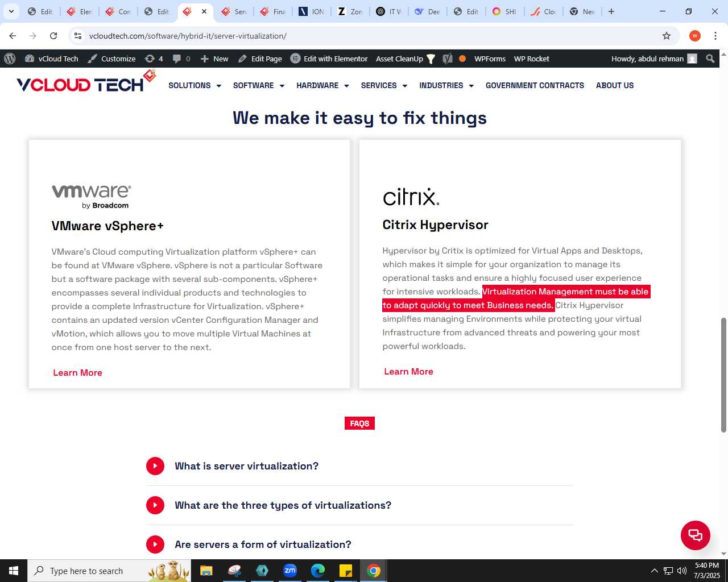This screenshot has height=582, width=728.
Task: Open Government Contracts page
Action: coord(535,85)
